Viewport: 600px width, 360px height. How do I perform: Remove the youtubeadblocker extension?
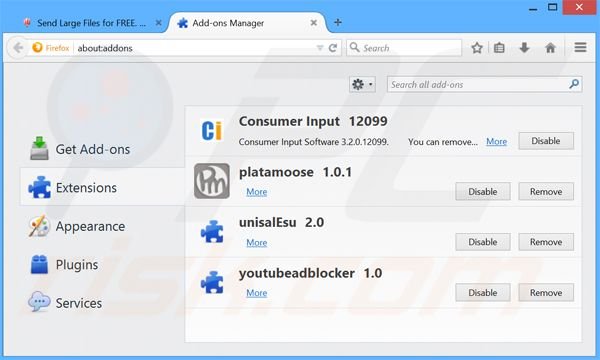546,292
